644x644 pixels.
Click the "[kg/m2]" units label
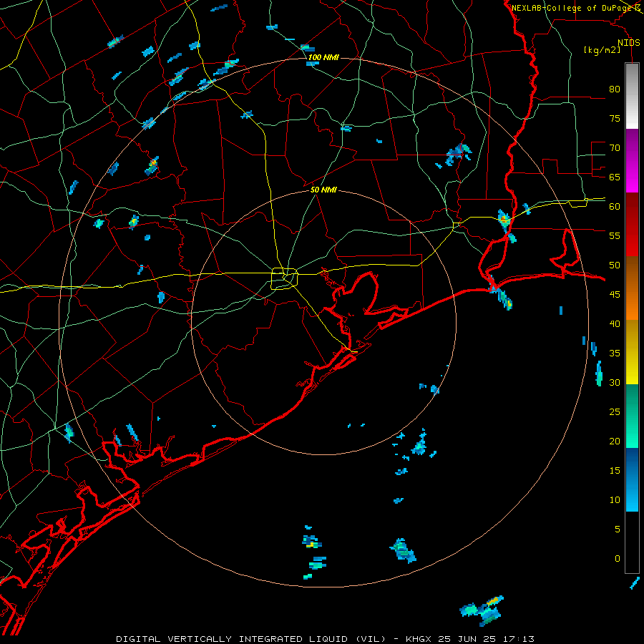pos(602,50)
